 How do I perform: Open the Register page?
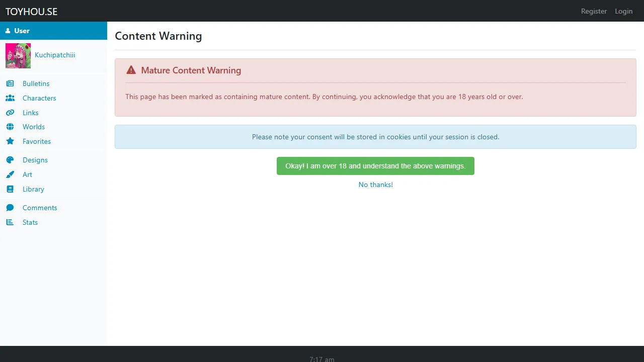click(594, 11)
